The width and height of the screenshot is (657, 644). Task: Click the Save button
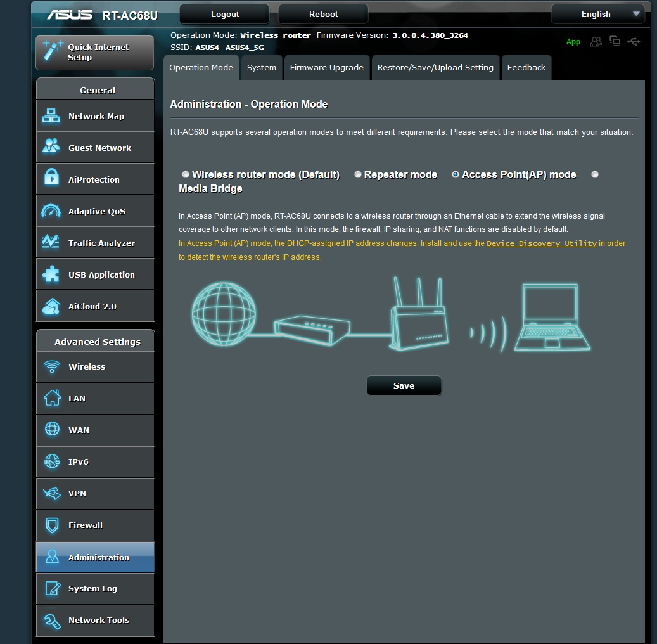(x=404, y=386)
